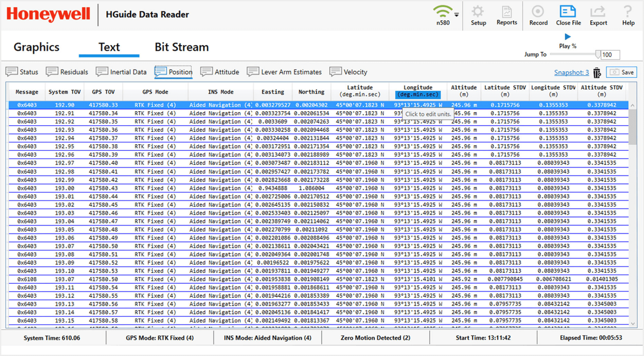This screenshot has width=644, height=356.
Task: Click the Play triangle button
Action: [568, 37]
